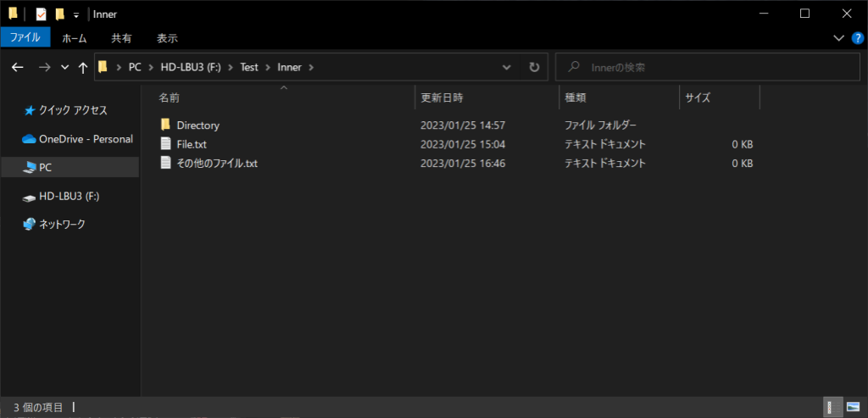Click the New Folder icon in title bar
Image resolution: width=868 pixels, height=418 pixels.
60,14
